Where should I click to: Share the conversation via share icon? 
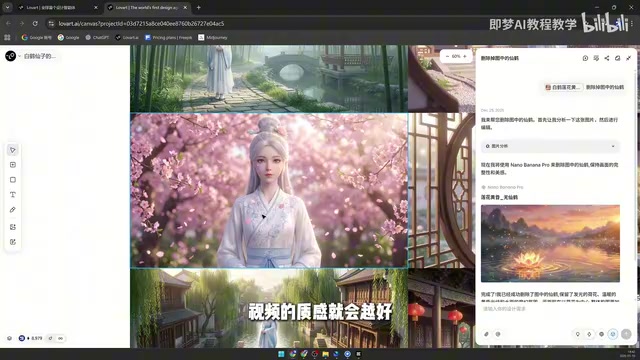607,58
